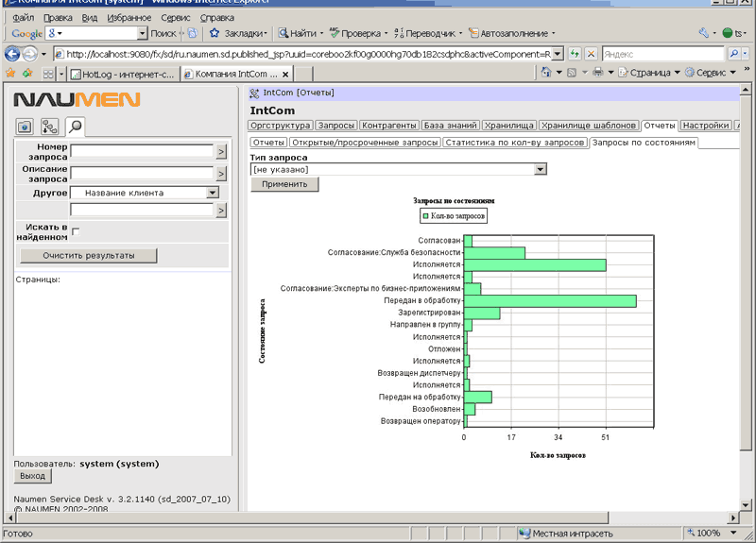
Task: Click the Add to Favorites icon
Action: (x=28, y=74)
